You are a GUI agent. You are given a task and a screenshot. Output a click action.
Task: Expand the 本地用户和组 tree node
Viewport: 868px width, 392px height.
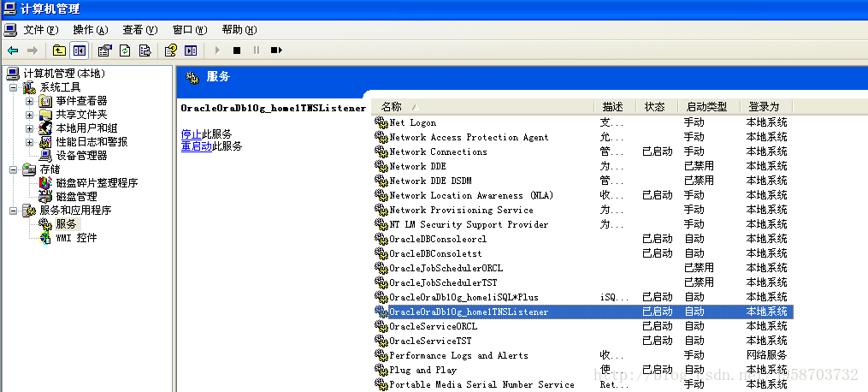29,128
